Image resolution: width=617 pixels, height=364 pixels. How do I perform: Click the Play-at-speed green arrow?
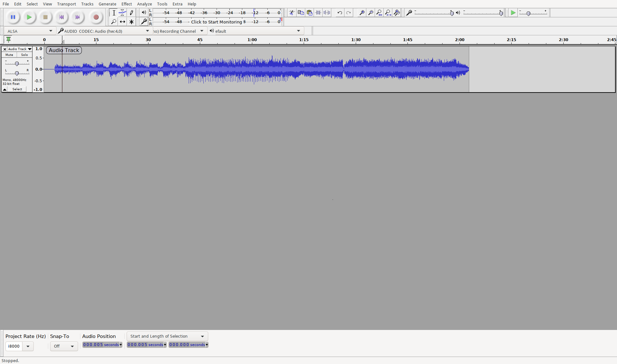[x=513, y=13]
